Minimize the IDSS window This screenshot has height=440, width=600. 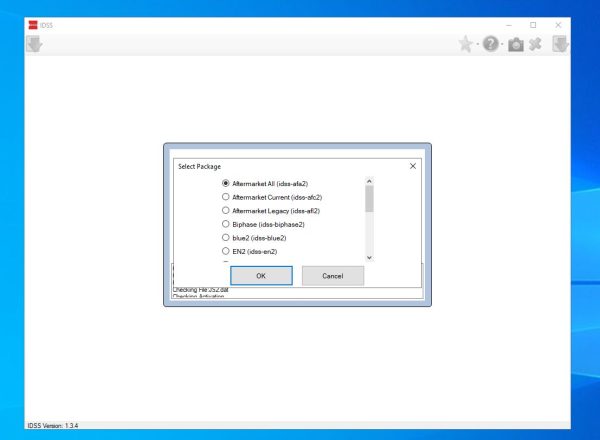tap(509, 25)
